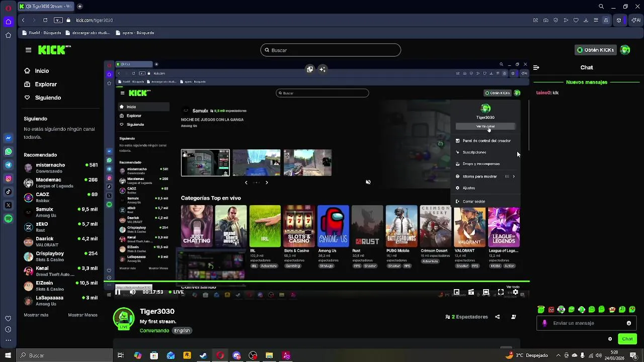Focus the Enviar un mensaje field

(586, 323)
